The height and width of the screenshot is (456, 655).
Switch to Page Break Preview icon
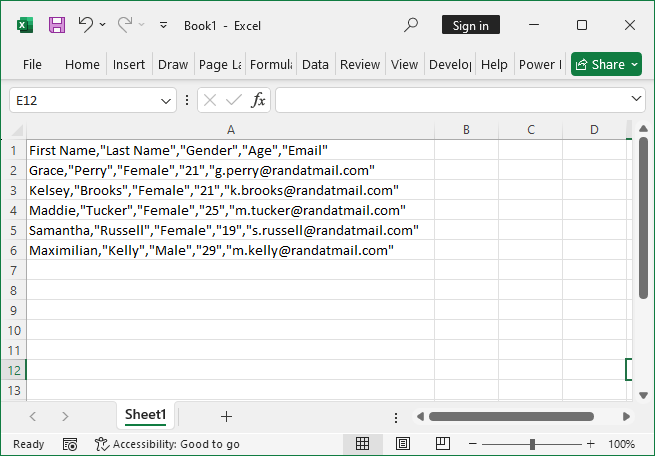tap(441, 444)
